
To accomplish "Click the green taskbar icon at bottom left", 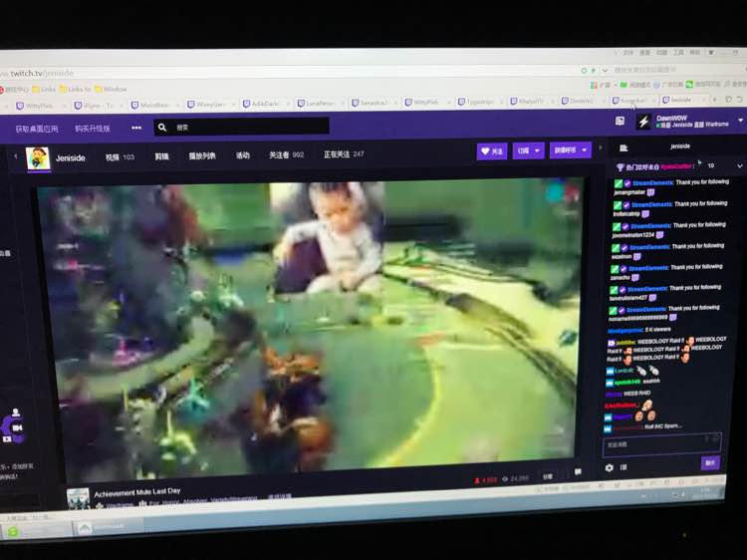I will point(13,531).
